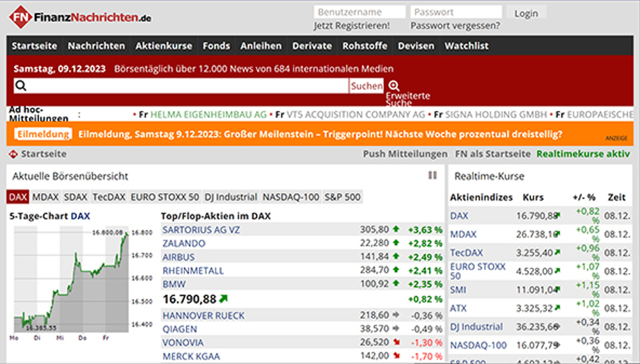Click red down arrow beside Vonovia
The height and width of the screenshot is (364, 640).
tap(396, 342)
